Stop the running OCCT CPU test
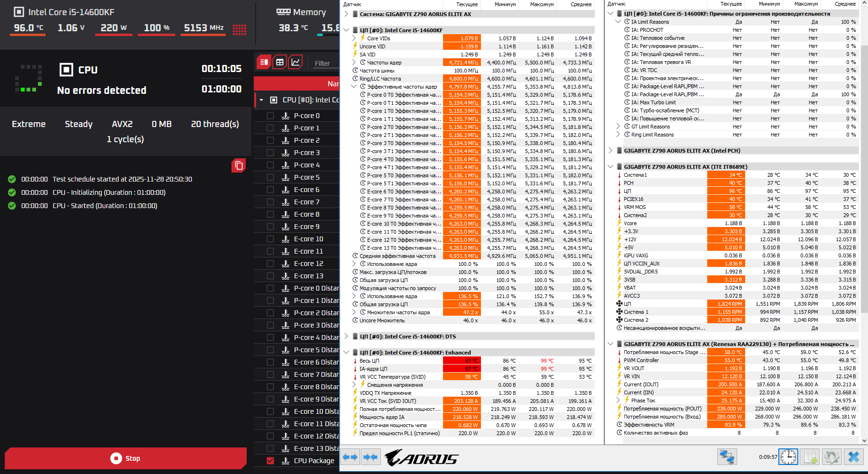This screenshot has height=474, width=868. click(126, 458)
